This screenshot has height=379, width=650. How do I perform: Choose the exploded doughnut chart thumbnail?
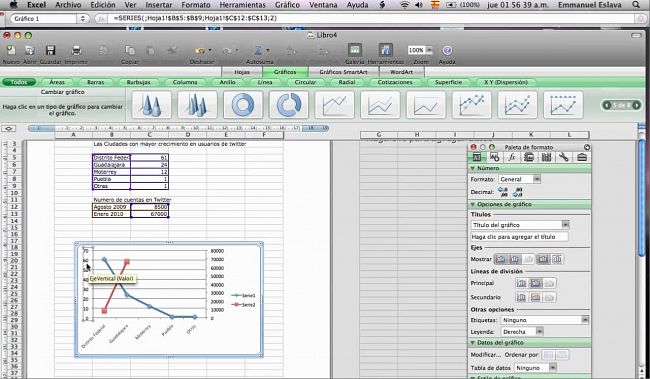[289, 105]
